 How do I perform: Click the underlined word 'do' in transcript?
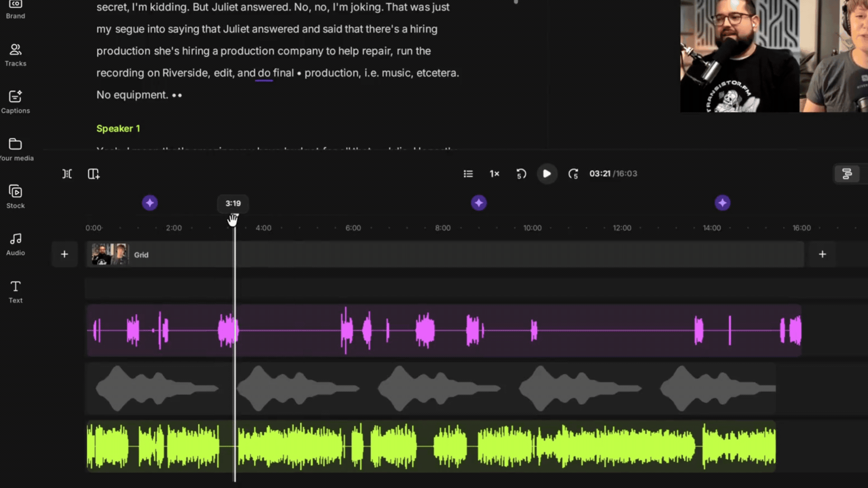264,73
